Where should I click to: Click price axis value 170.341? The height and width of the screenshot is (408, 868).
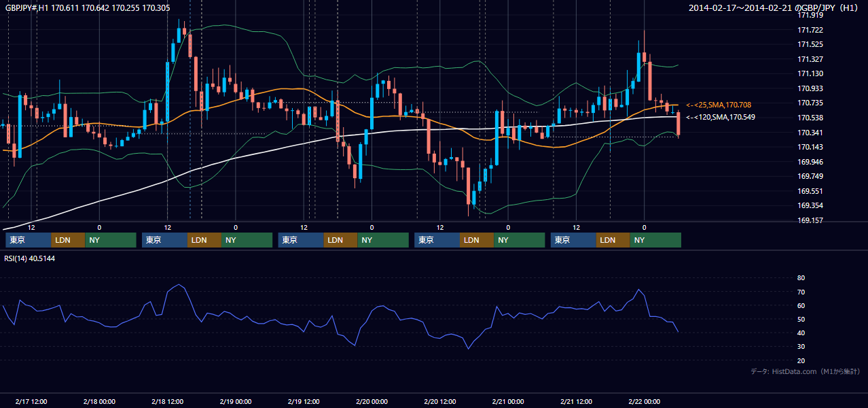810,133
